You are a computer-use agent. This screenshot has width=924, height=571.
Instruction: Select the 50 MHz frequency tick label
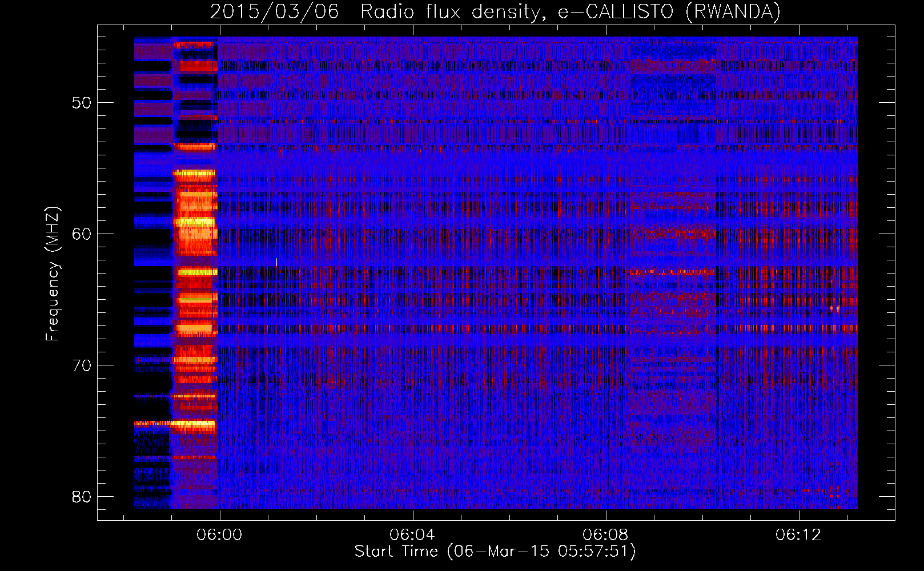(82, 103)
